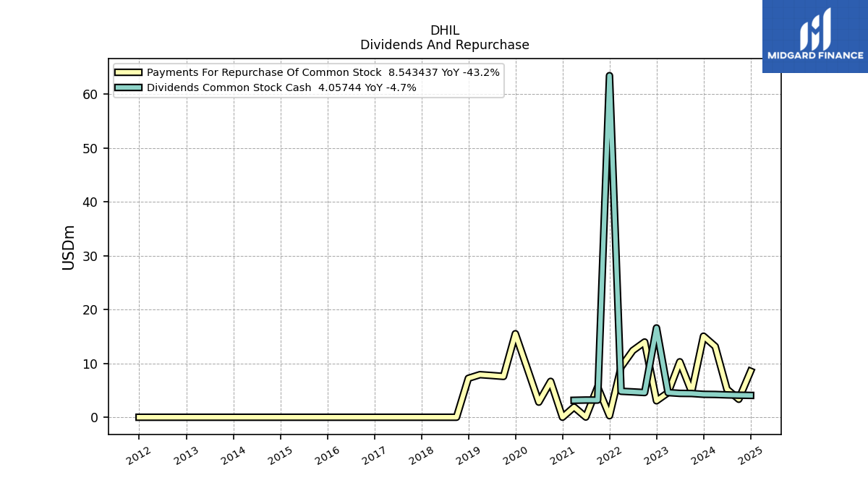Viewport: 868px width, 488px height.
Task: Click the yellow repurchase legend swatch
Action: tap(129, 72)
